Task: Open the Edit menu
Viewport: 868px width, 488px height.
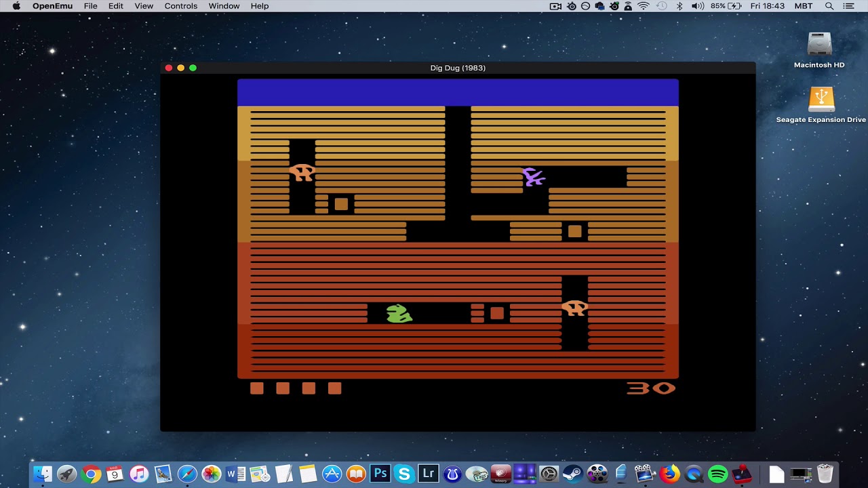Action: point(116,6)
